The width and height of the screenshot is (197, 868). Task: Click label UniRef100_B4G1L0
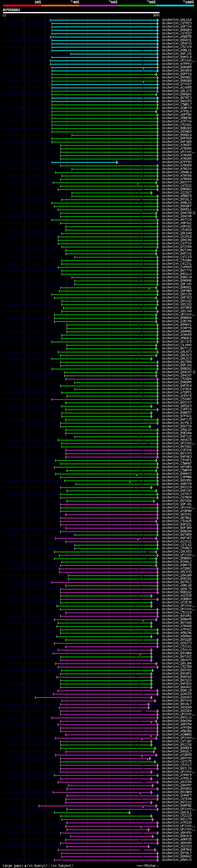(x=177, y=274)
